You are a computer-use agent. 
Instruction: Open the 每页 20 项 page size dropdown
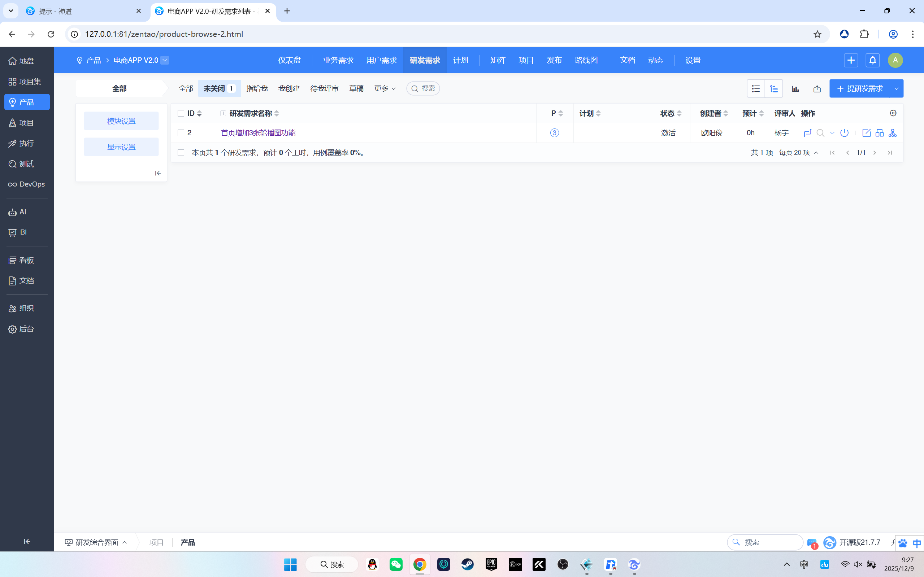798,153
